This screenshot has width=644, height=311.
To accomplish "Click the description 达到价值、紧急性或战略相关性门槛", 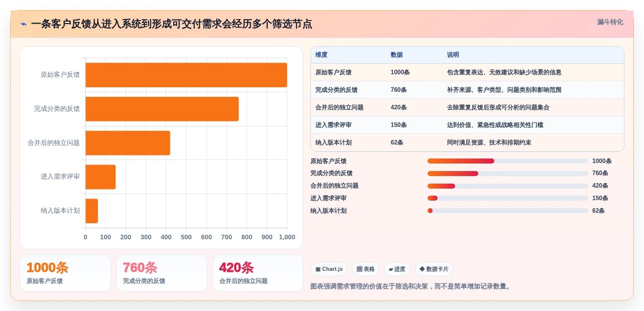I will point(495,125).
